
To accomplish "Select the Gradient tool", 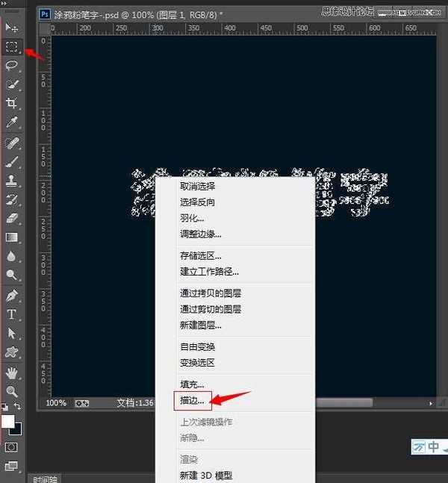I will (x=12, y=237).
